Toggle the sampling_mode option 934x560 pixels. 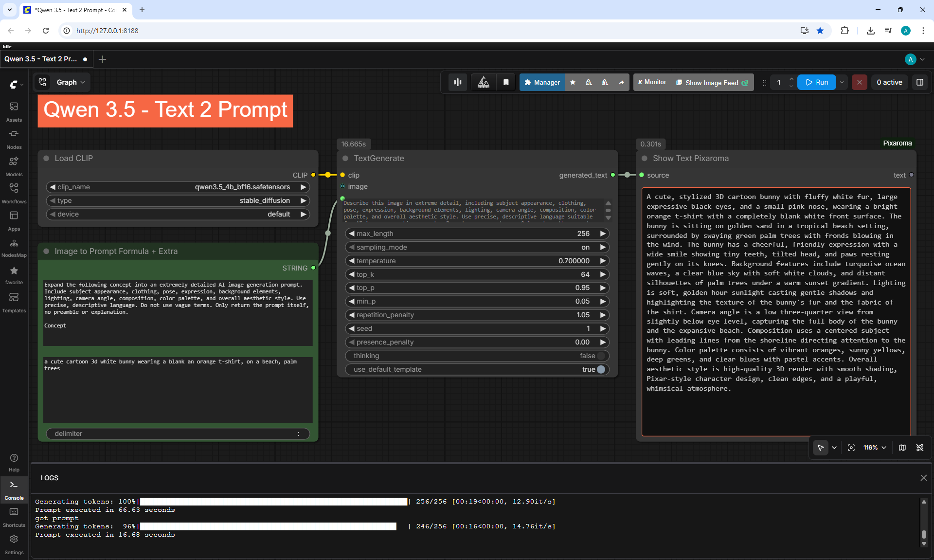click(x=477, y=247)
